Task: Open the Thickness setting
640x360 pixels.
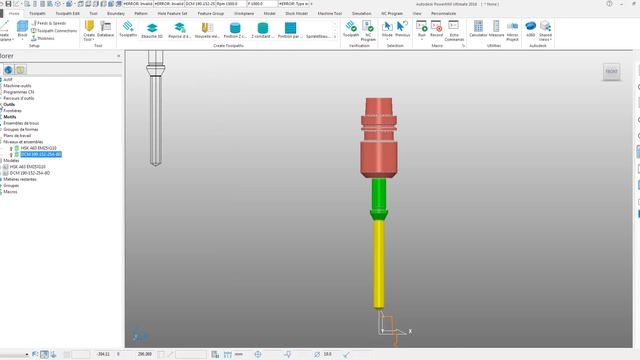Action: [42, 38]
